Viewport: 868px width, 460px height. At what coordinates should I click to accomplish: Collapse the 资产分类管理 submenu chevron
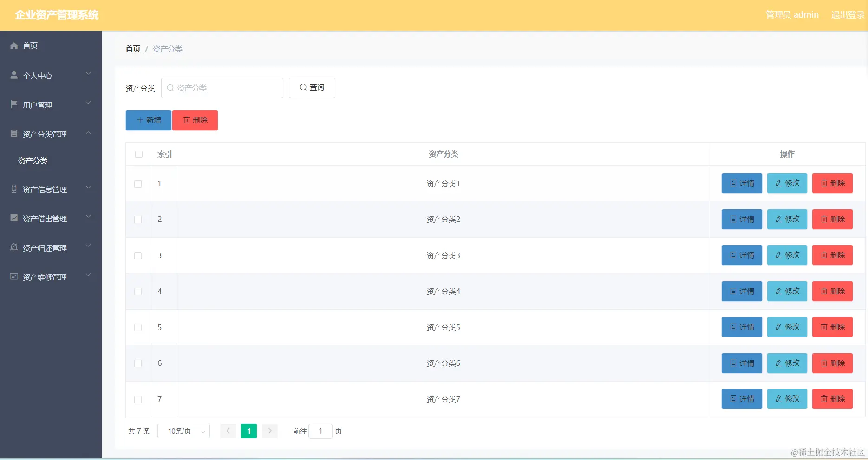88,133
